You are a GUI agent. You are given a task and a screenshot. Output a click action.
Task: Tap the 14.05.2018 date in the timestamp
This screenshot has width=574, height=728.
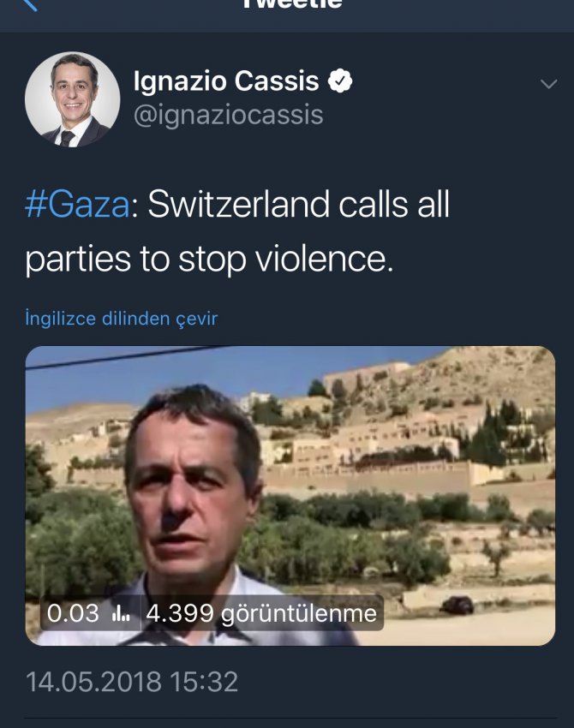(x=93, y=682)
